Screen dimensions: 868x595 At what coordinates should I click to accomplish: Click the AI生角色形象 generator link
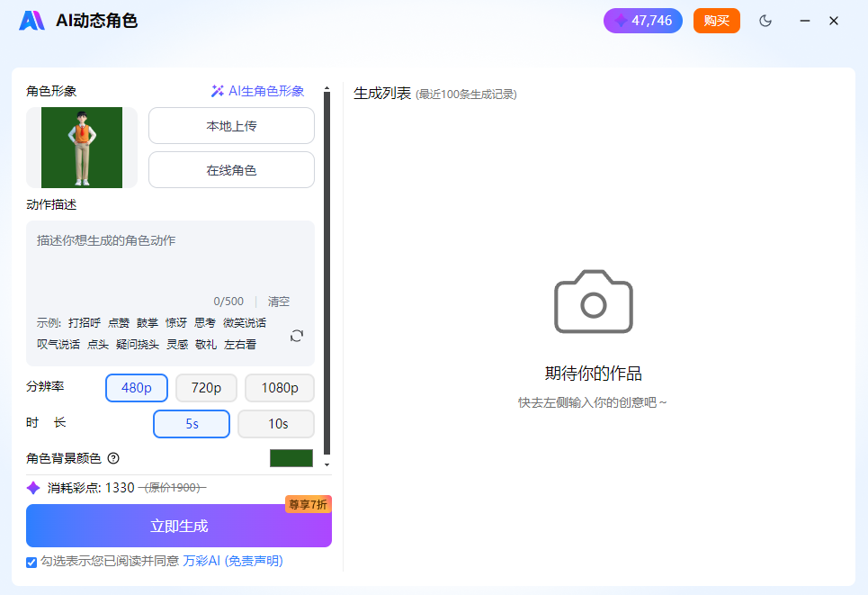[x=259, y=90]
